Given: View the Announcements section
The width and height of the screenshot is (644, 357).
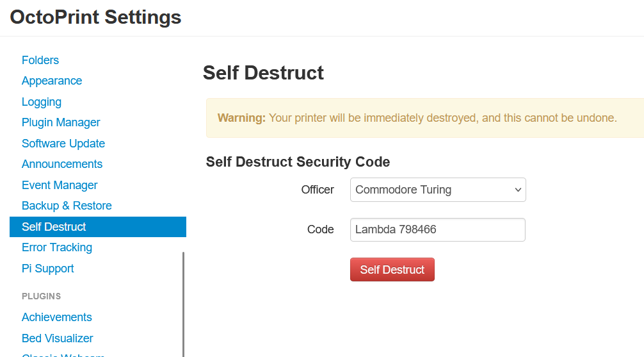Looking at the screenshot, I should click(62, 164).
